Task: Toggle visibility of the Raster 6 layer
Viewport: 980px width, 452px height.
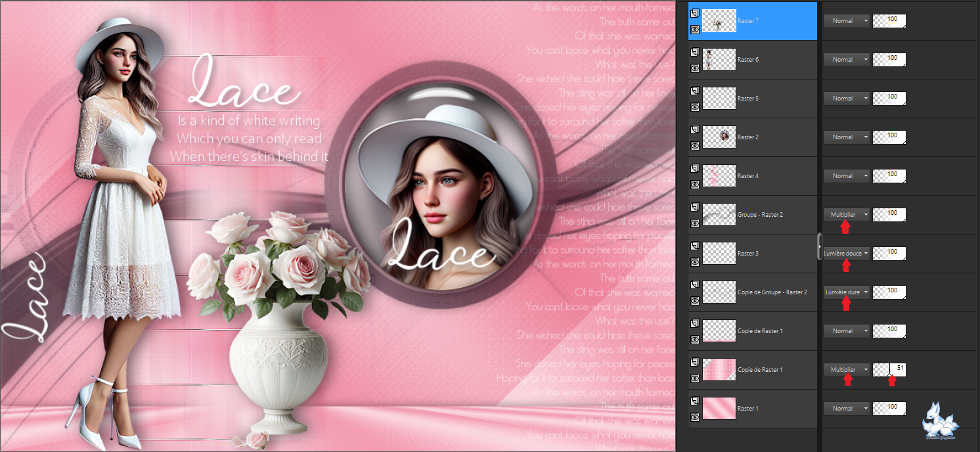Action: (695, 68)
